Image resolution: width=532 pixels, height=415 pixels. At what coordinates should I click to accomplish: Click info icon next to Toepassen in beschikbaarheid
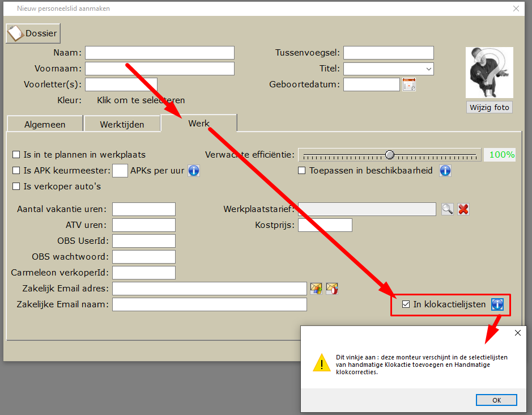445,171
